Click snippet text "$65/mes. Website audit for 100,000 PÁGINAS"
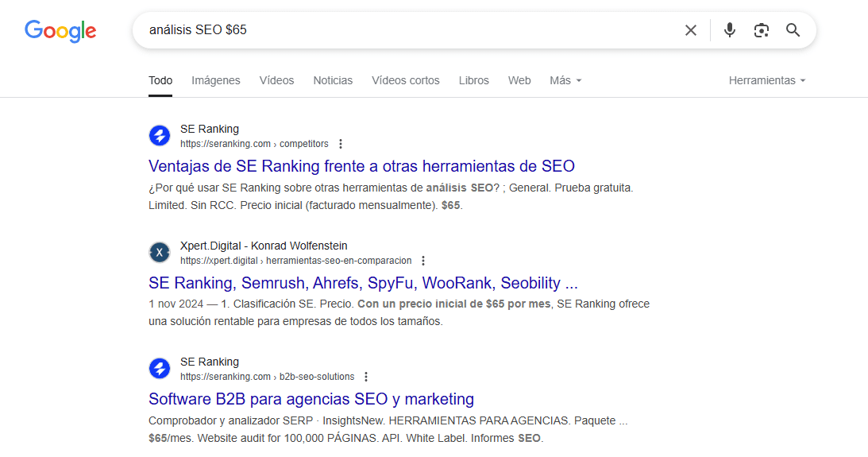Viewport: 868px width, 457px height. tap(273, 438)
